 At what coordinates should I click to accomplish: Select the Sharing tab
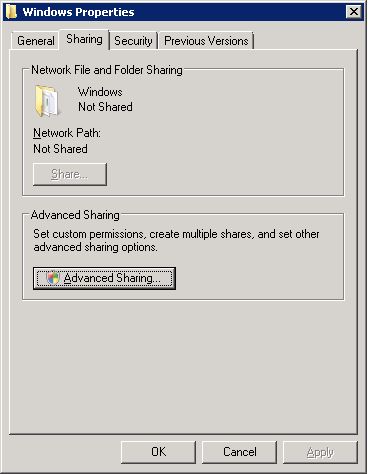click(84, 39)
